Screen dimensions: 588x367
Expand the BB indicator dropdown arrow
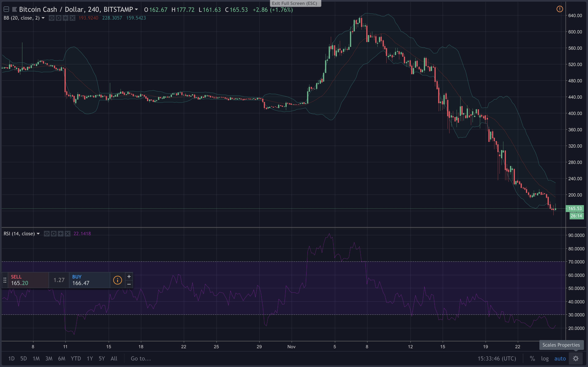coord(43,18)
